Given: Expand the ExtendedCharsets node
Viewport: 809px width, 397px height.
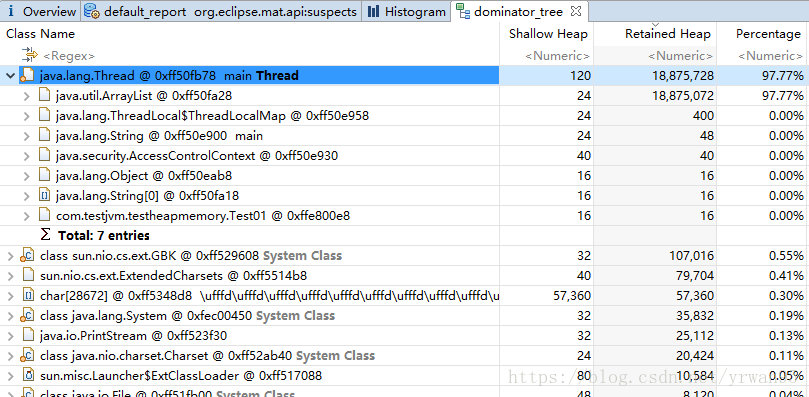Looking at the screenshot, I should (10, 276).
